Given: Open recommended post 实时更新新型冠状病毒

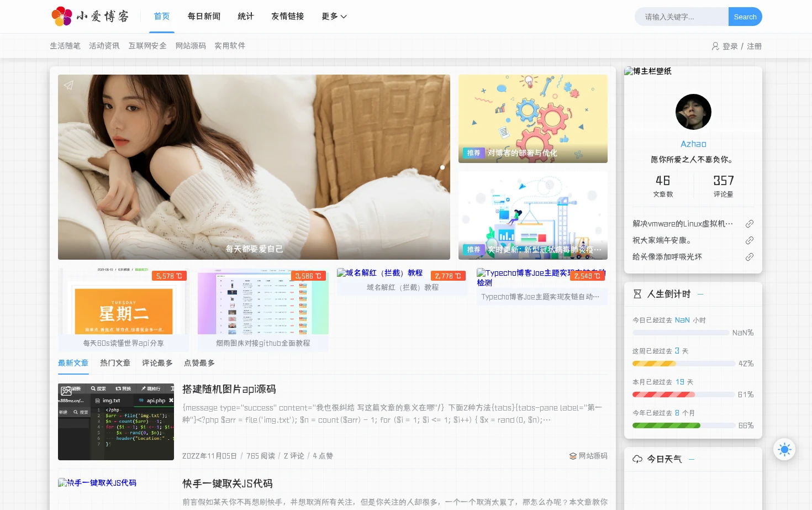Looking at the screenshot, I should click(x=533, y=215).
